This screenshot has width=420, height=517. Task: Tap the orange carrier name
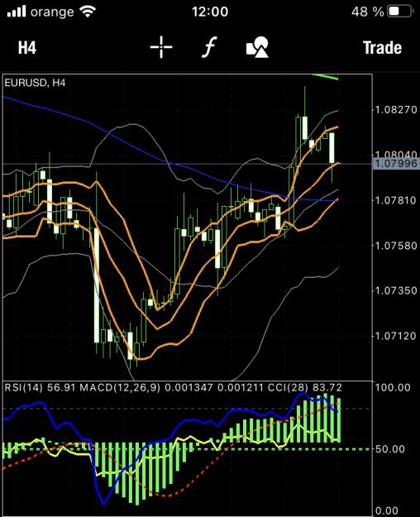[x=52, y=12]
